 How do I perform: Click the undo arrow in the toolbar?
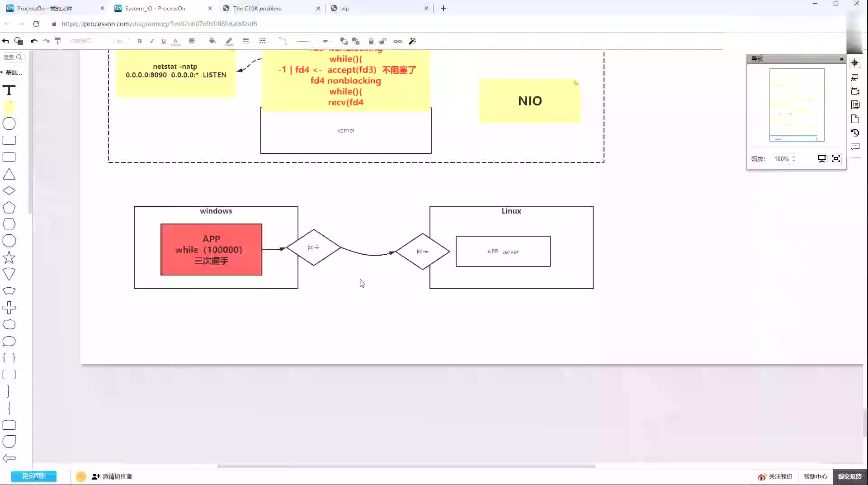34,41
